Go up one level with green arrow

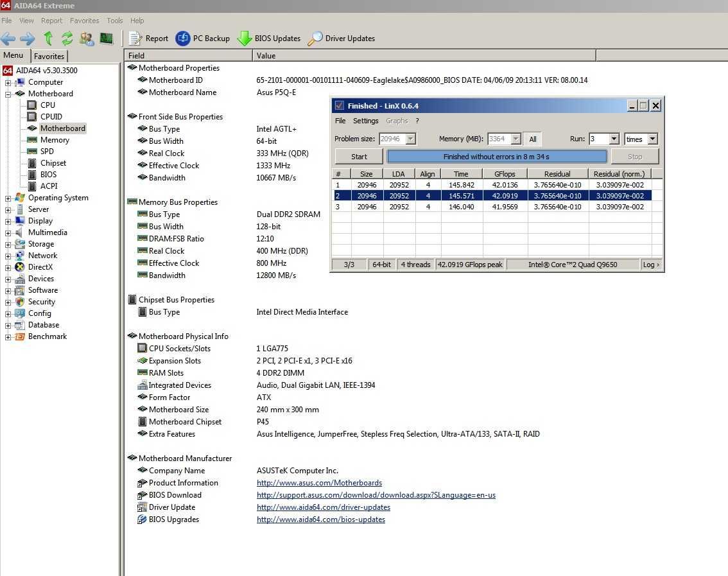click(x=48, y=39)
